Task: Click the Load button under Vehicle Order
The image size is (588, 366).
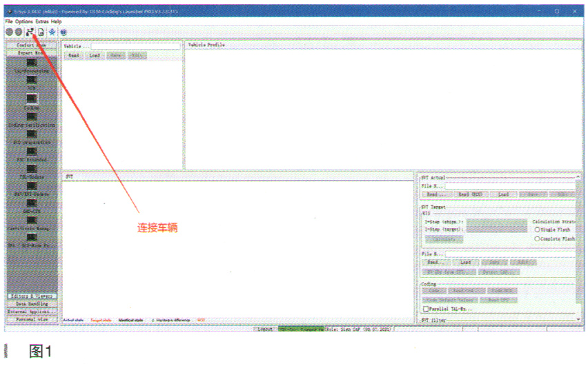Action: 95,55
